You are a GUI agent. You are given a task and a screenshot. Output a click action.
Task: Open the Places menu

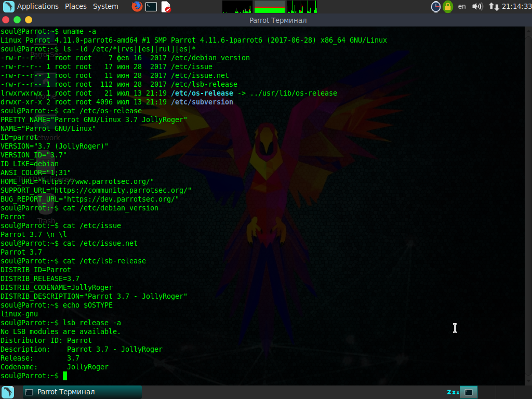point(76,6)
